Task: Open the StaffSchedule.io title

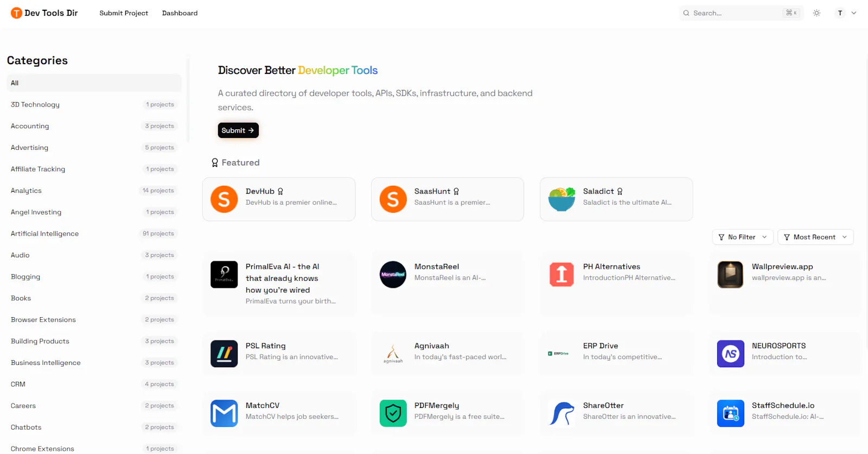Action: [783, 406]
